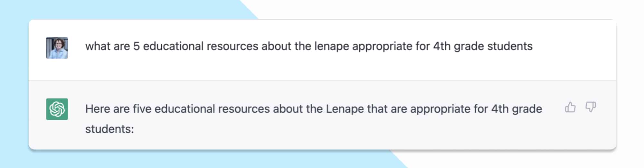Image resolution: width=644 pixels, height=168 pixels.
Task: Click the thumbs up feedback icon
Action: 570,107
